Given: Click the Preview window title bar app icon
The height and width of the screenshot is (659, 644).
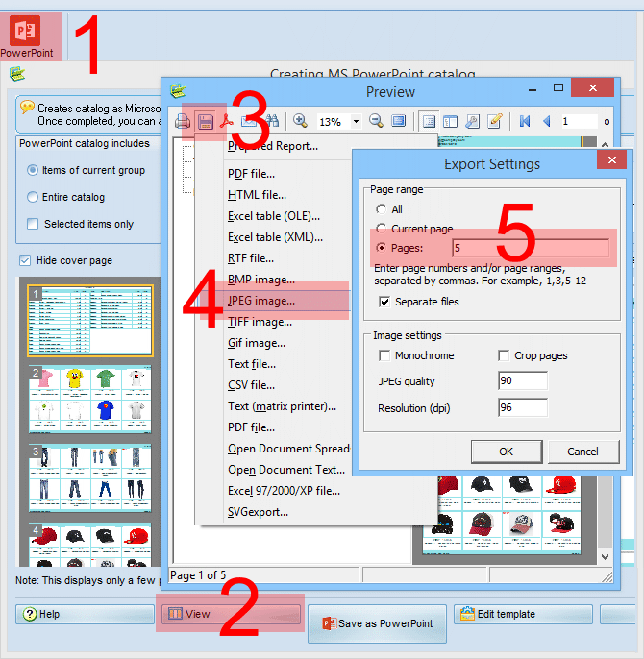Looking at the screenshot, I should pyautogui.click(x=178, y=90).
